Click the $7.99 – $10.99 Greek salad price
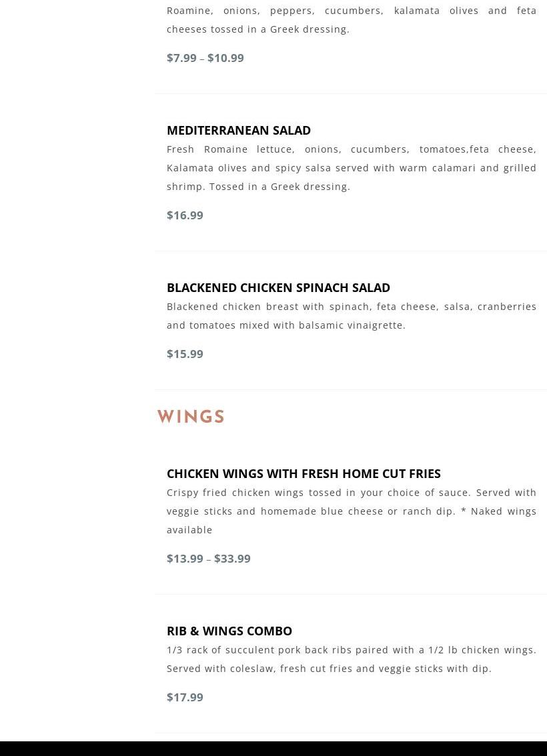Image resolution: width=547 pixels, height=756 pixels. pyautogui.click(x=205, y=58)
